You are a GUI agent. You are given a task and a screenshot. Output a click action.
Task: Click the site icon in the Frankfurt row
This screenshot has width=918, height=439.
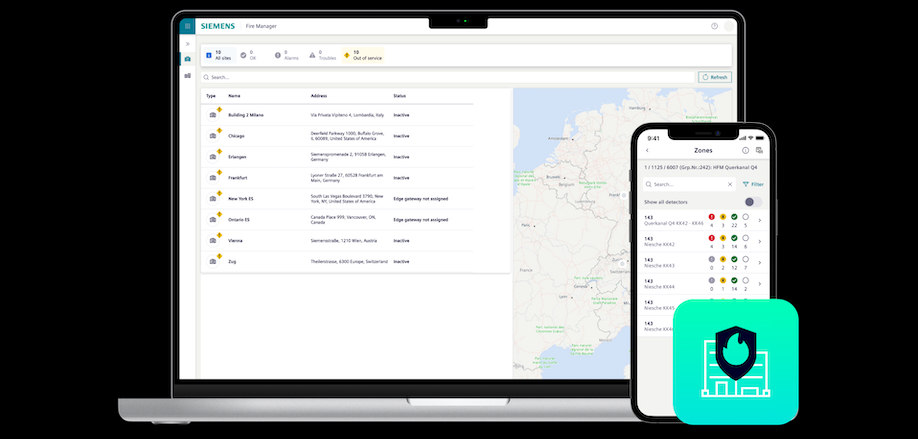[x=213, y=178]
